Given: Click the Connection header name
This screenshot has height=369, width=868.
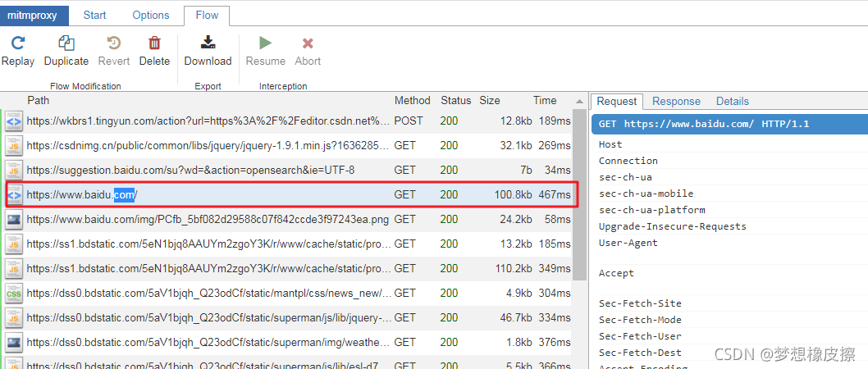Looking at the screenshot, I should [628, 161].
